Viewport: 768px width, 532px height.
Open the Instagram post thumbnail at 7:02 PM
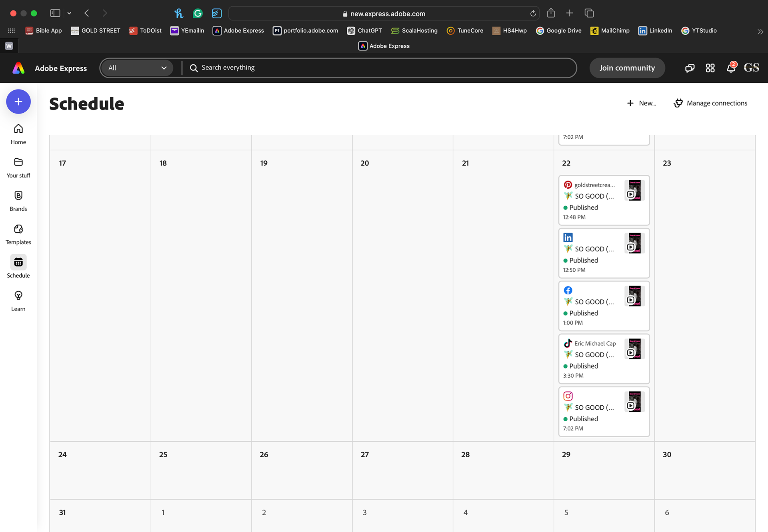point(634,402)
